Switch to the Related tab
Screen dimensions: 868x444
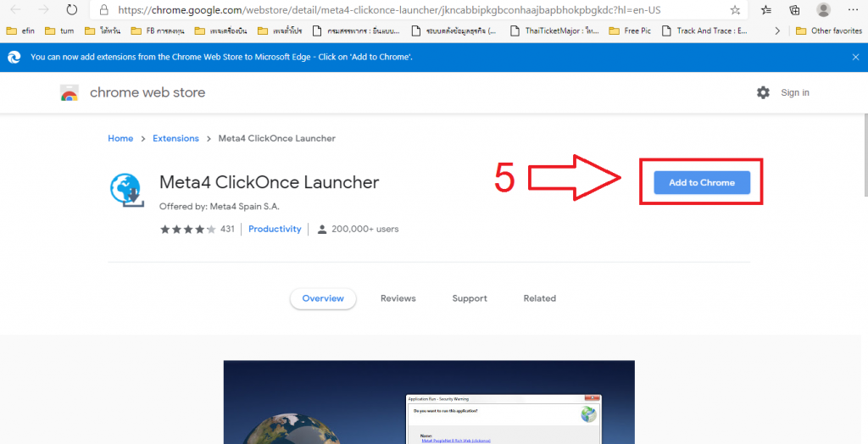540,298
